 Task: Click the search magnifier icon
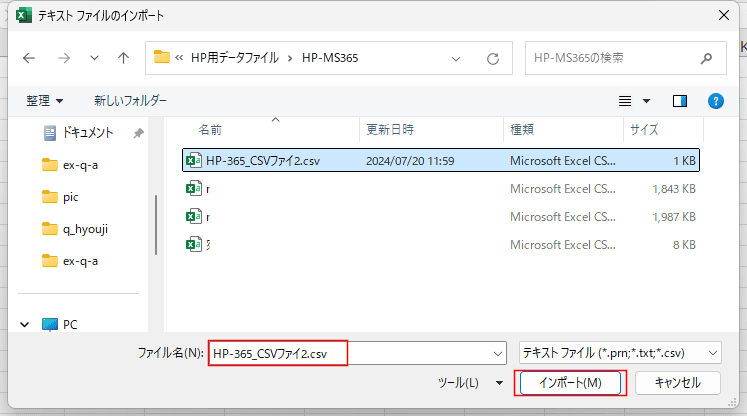pyautogui.click(x=708, y=59)
